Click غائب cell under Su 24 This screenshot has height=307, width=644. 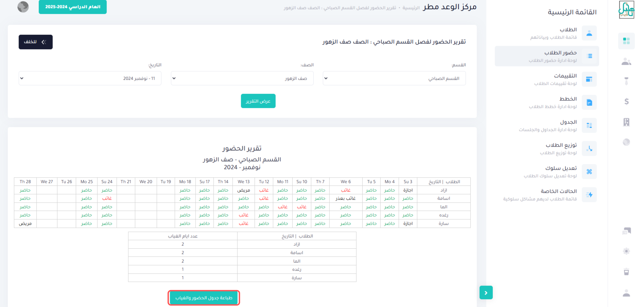(107, 198)
